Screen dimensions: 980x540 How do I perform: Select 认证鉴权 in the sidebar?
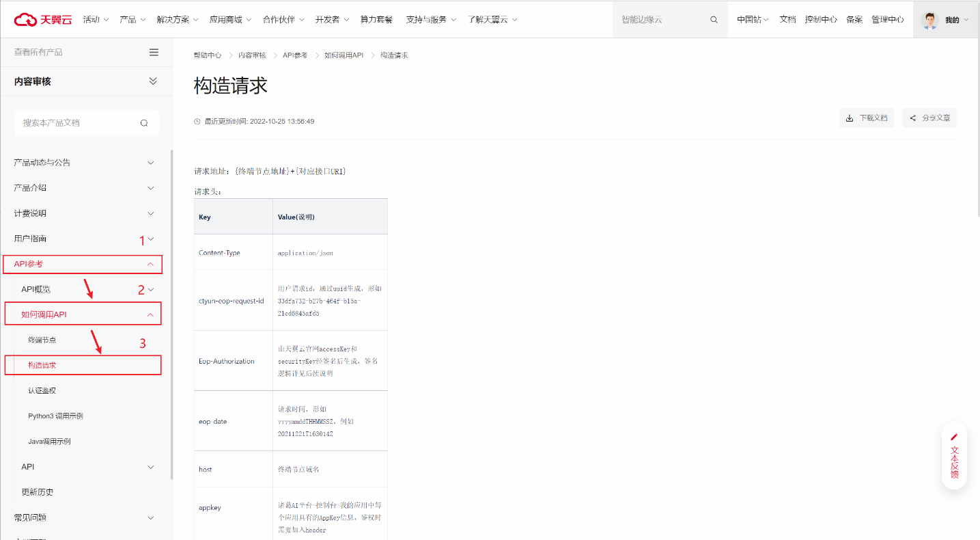[42, 391]
